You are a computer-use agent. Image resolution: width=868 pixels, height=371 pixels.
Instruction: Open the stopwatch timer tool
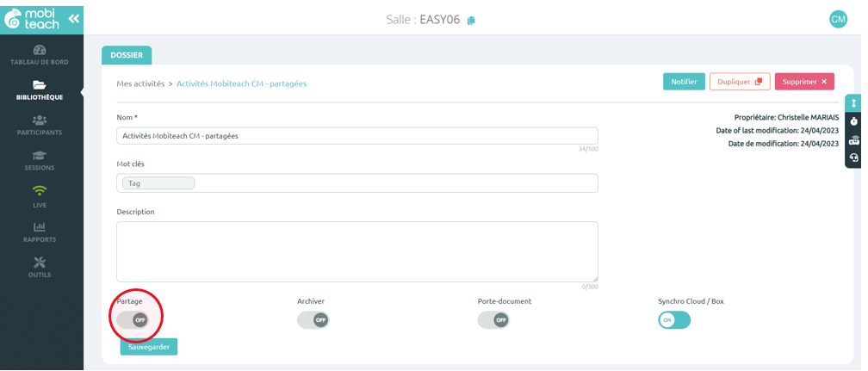click(x=853, y=121)
